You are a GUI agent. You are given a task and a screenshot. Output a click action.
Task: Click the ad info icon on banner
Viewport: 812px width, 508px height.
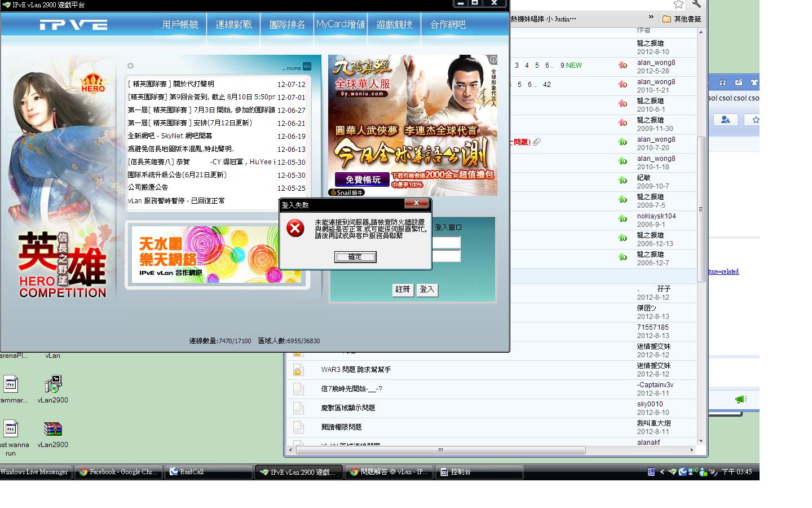[493, 59]
